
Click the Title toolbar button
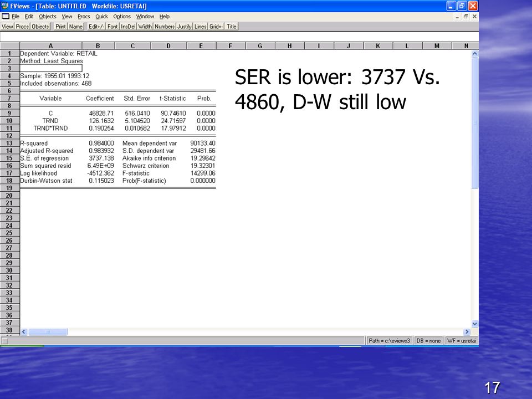[x=232, y=27]
